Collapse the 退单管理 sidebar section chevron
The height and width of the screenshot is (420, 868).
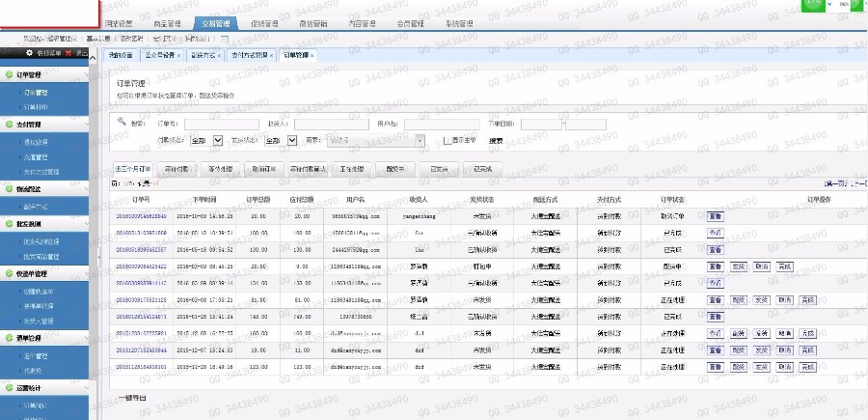pyautogui.click(x=86, y=337)
